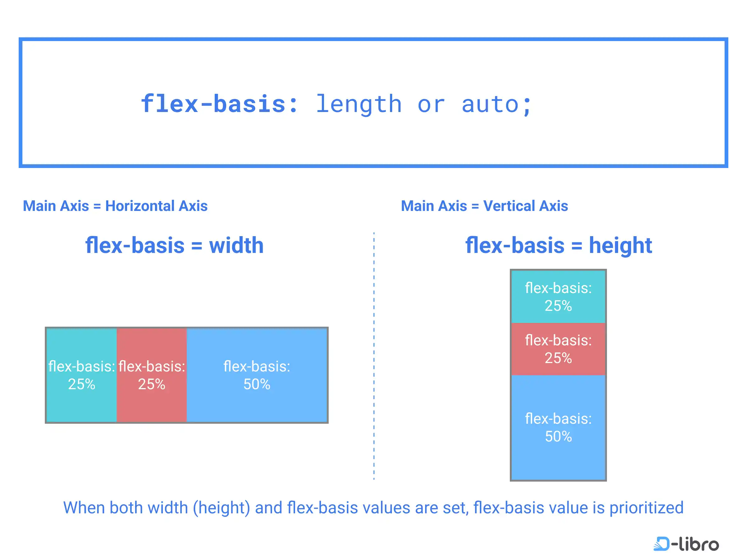Click the "Main Axis = Horizontal Axis" heading

pyautogui.click(x=115, y=206)
